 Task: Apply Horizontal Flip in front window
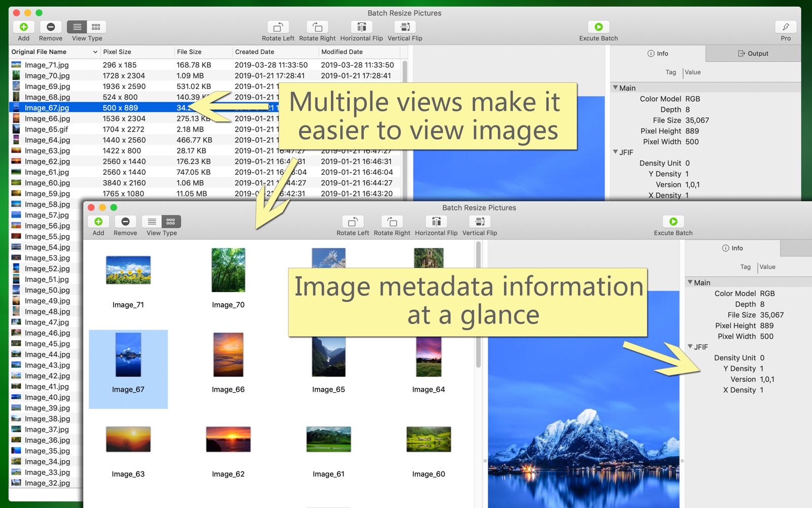[x=436, y=222]
